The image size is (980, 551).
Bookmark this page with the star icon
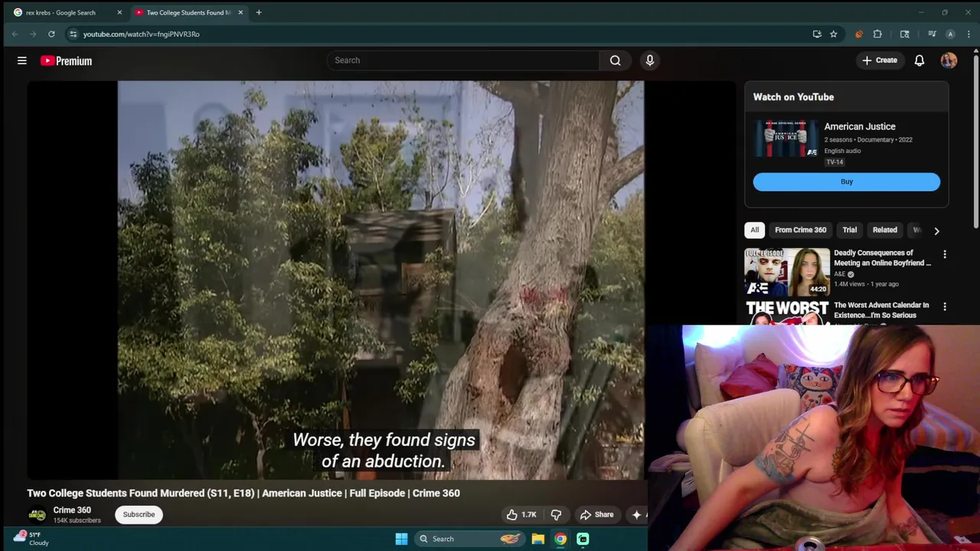[x=834, y=34]
